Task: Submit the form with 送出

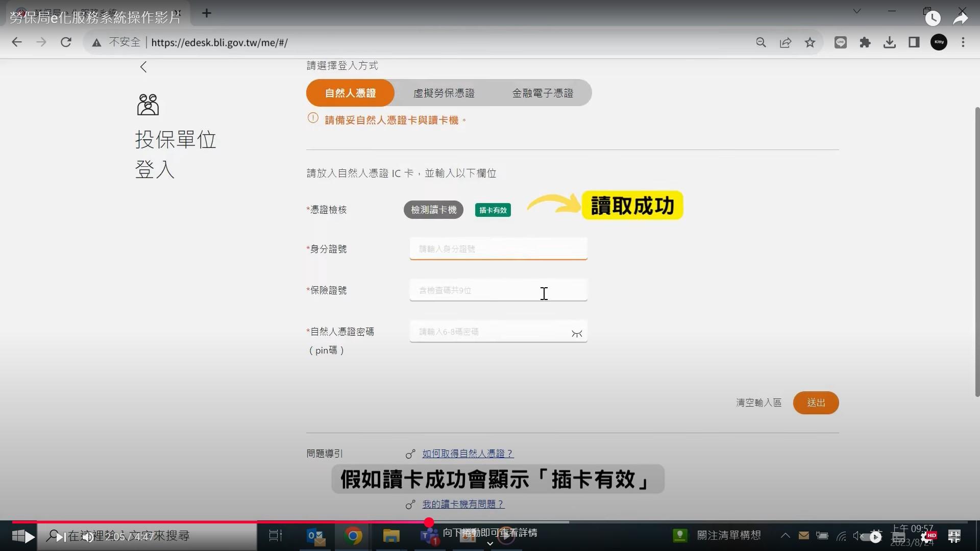Action: tap(816, 403)
